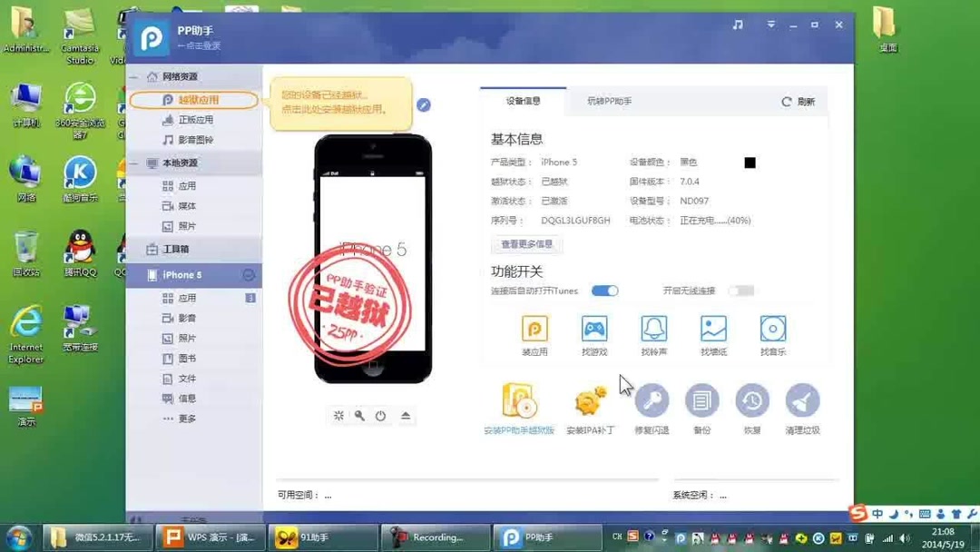Launch the 修复闪退 crash-fix tool
This screenshot has height=552, width=980.
coord(652,399)
